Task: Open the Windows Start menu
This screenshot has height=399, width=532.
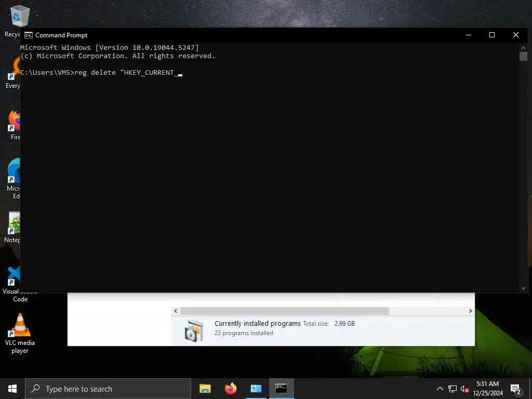Action: coord(12,389)
